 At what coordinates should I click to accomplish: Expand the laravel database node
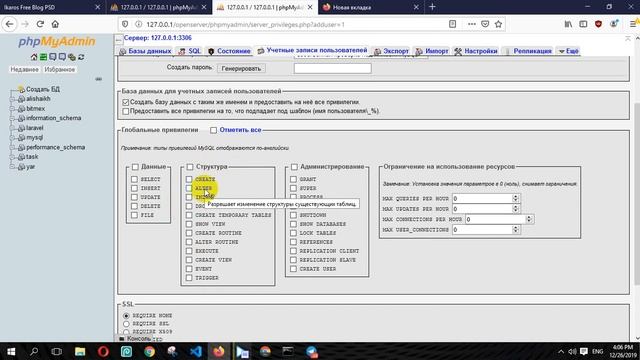coord(12,128)
